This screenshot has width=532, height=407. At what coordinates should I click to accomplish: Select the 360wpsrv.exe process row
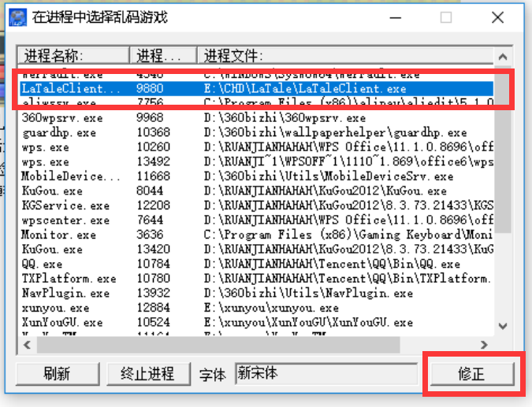coord(256,118)
